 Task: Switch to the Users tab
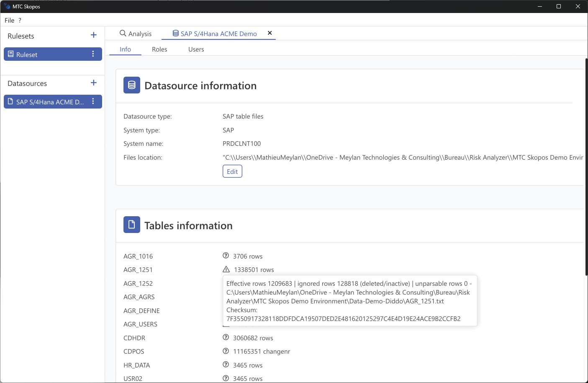point(196,49)
